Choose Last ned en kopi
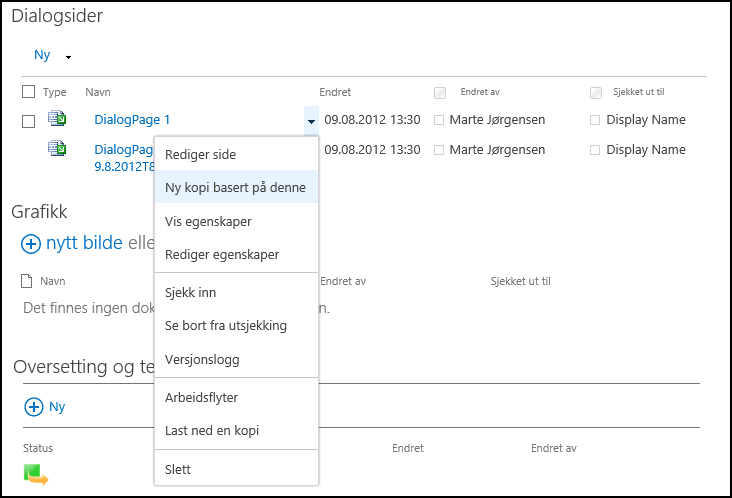Viewport: 732px width, 498px height. coord(236,430)
